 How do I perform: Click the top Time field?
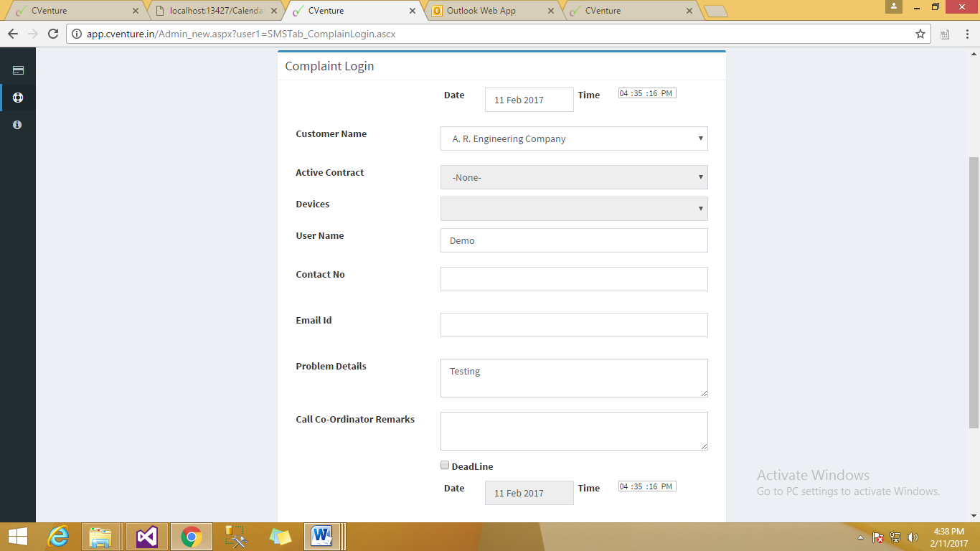click(x=647, y=93)
